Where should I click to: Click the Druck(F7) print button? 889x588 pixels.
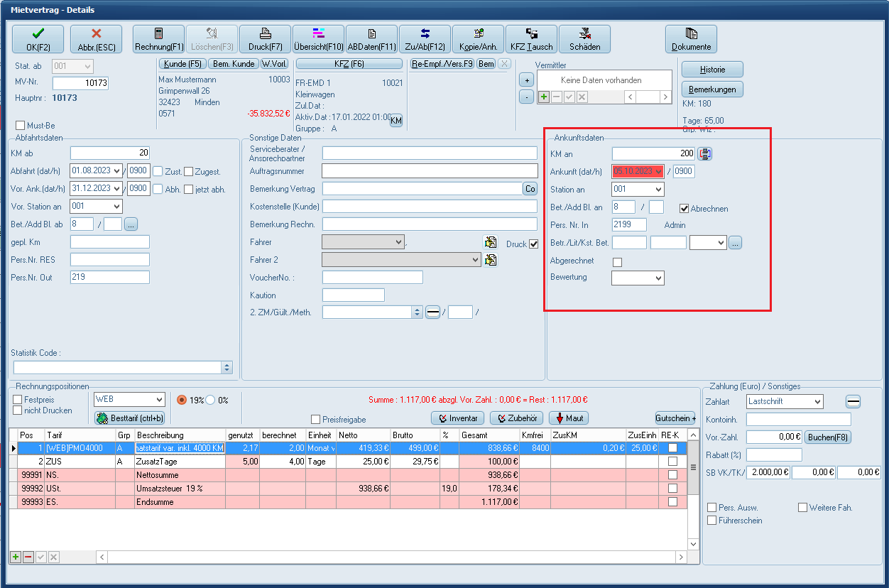265,39
